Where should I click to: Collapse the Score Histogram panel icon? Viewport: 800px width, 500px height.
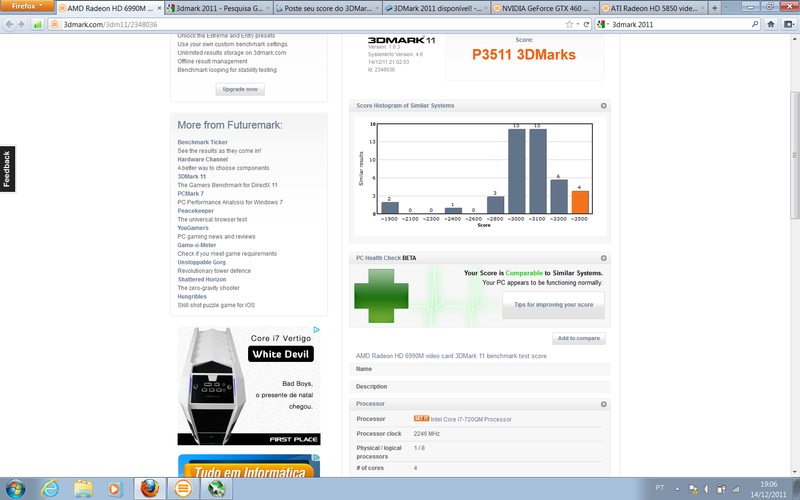point(604,106)
